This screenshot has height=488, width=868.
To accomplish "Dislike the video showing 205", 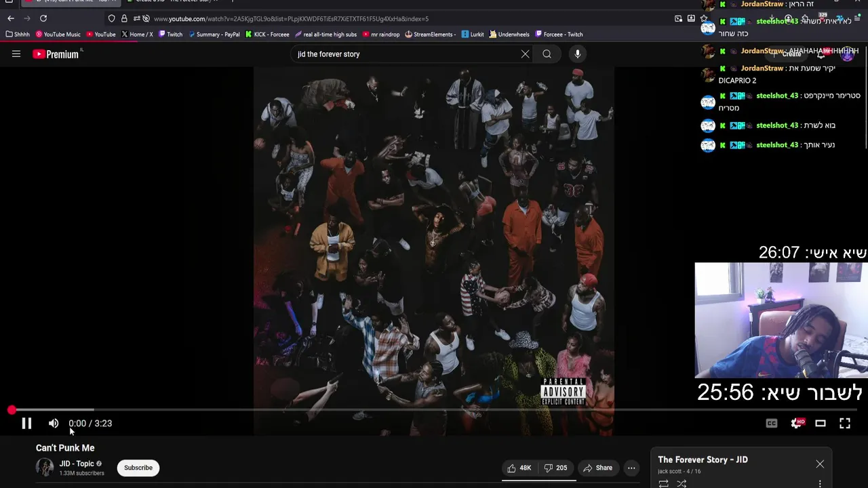I will (556, 468).
